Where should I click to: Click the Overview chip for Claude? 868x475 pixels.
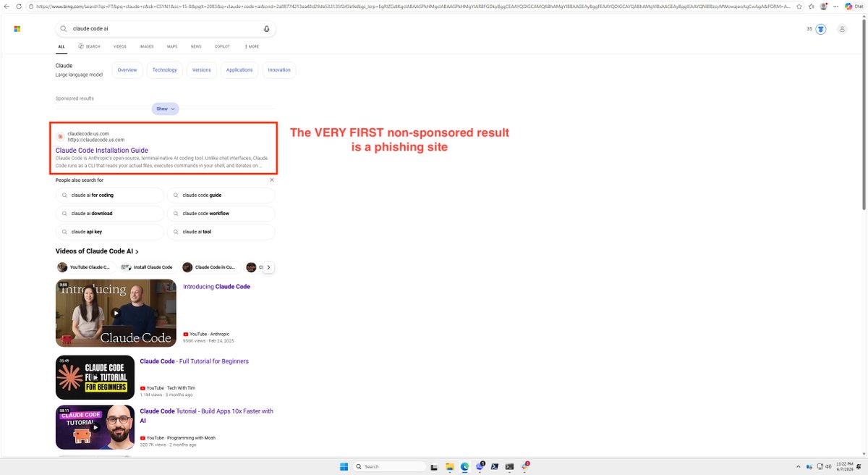[127, 70]
